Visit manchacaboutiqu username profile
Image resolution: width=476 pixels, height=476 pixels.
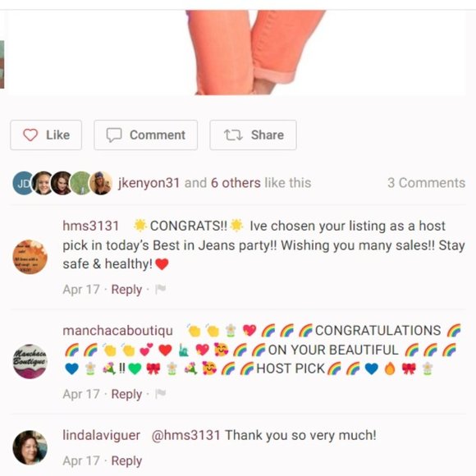coord(118,331)
